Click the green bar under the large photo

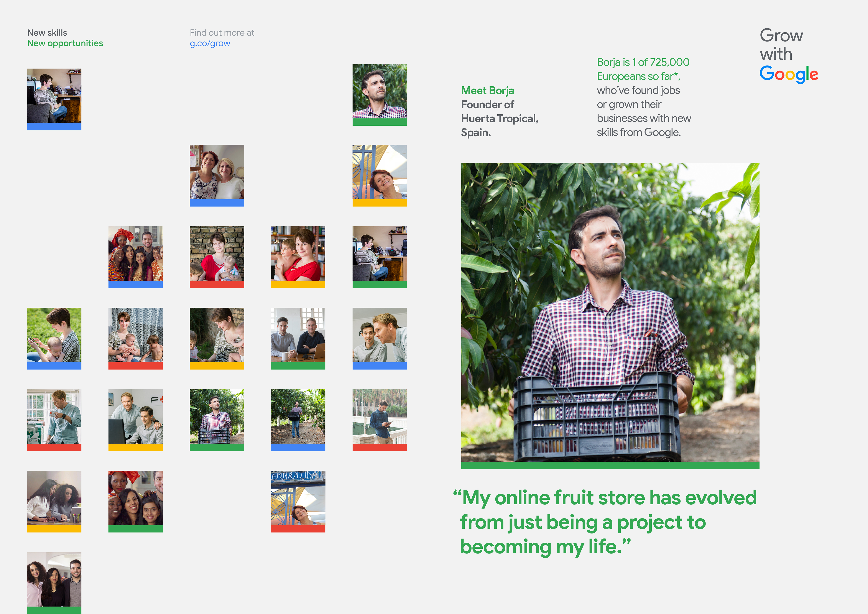point(610,465)
